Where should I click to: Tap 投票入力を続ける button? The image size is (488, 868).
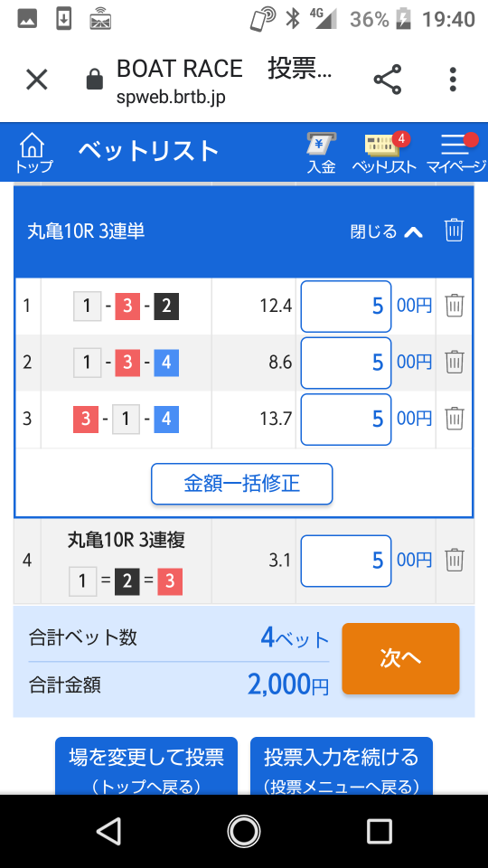[x=342, y=766]
